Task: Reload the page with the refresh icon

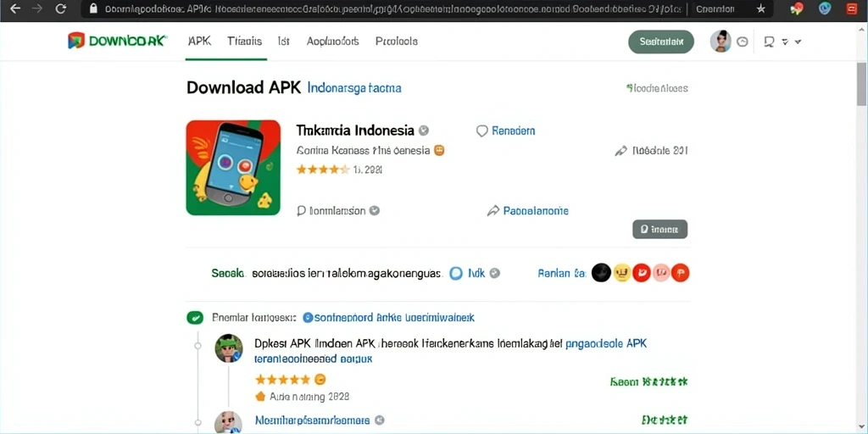Action: (61, 8)
